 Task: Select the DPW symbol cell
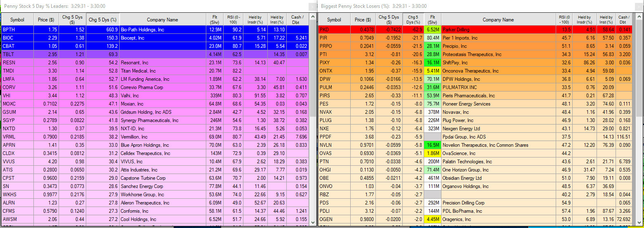click(x=334, y=79)
